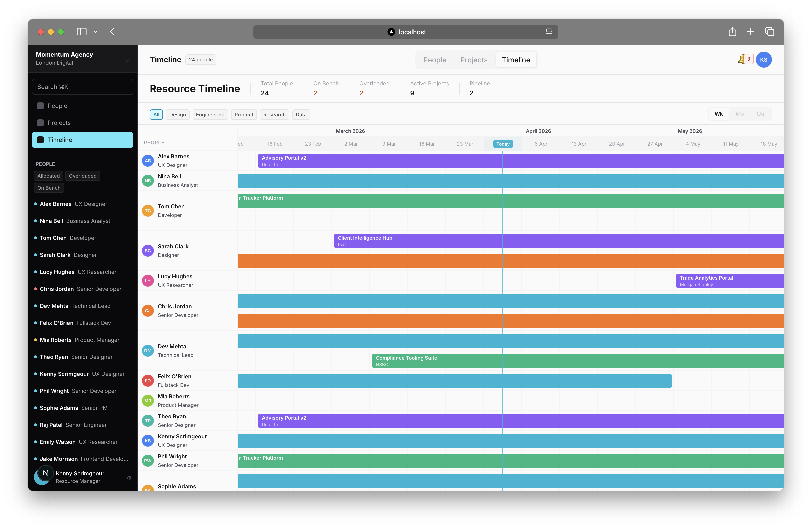Expand the Momentum Agency workspace dropdown

pos(127,61)
